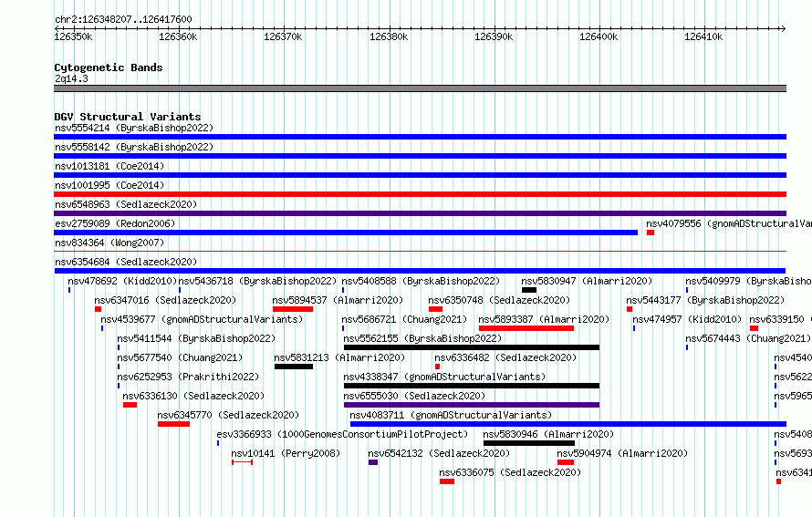
Task: Click esv3366933 (1000GenomesConsortiumPilotProject) label
Action: pos(342,434)
